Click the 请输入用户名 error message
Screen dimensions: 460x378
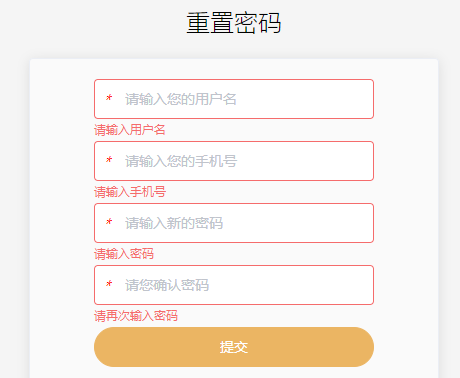pos(130,130)
